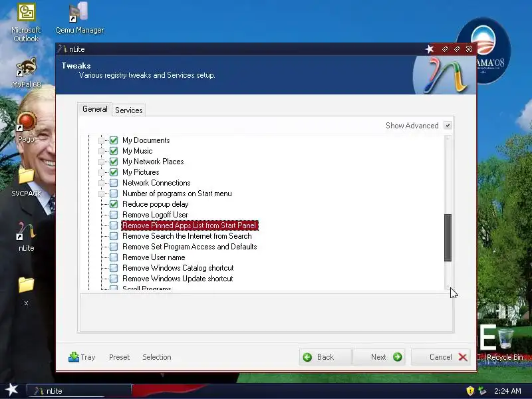Launch MyPal 68 browser icon
This screenshot has height=399, width=532.
pyautogui.click(x=26, y=72)
